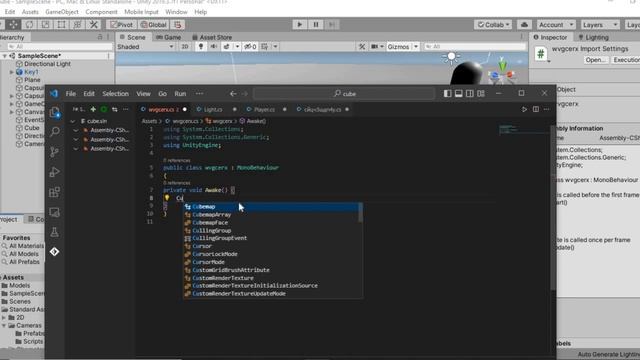Image resolution: width=640 pixels, height=360 pixels.
Task: Select CursorLockMode in autocomplete list
Action: [x=270, y=254]
